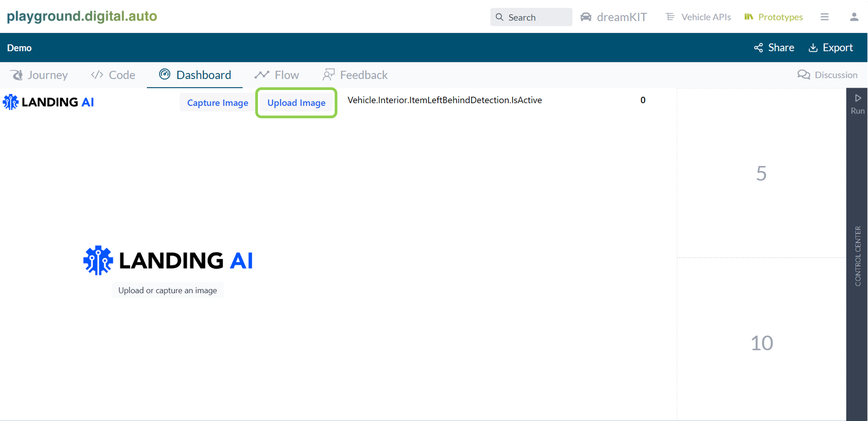Open the Discussion panel
The height and width of the screenshot is (421, 868).
pyautogui.click(x=828, y=75)
